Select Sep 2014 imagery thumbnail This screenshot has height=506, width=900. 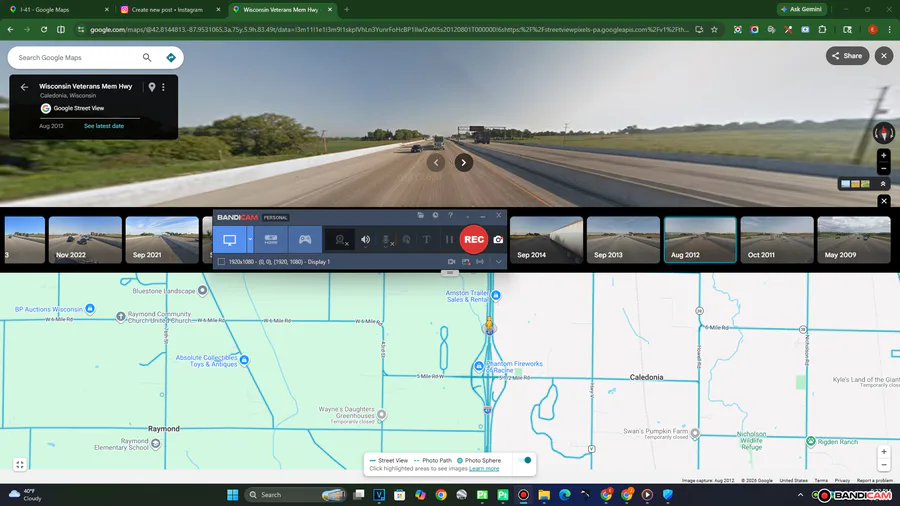[x=546, y=240]
